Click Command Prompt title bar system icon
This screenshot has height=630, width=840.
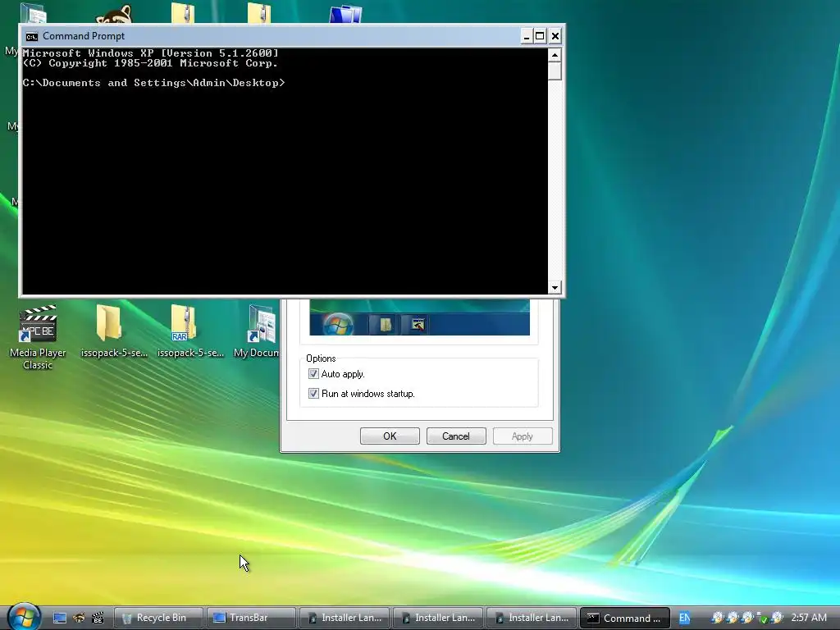point(32,36)
